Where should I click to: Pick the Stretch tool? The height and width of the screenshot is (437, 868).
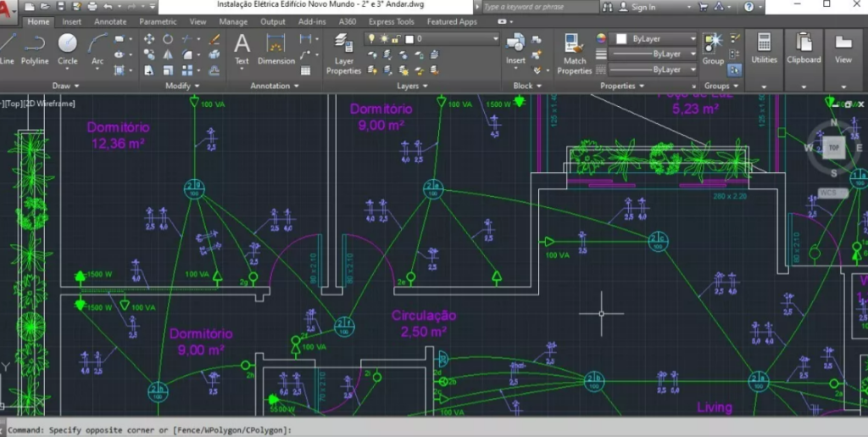149,70
